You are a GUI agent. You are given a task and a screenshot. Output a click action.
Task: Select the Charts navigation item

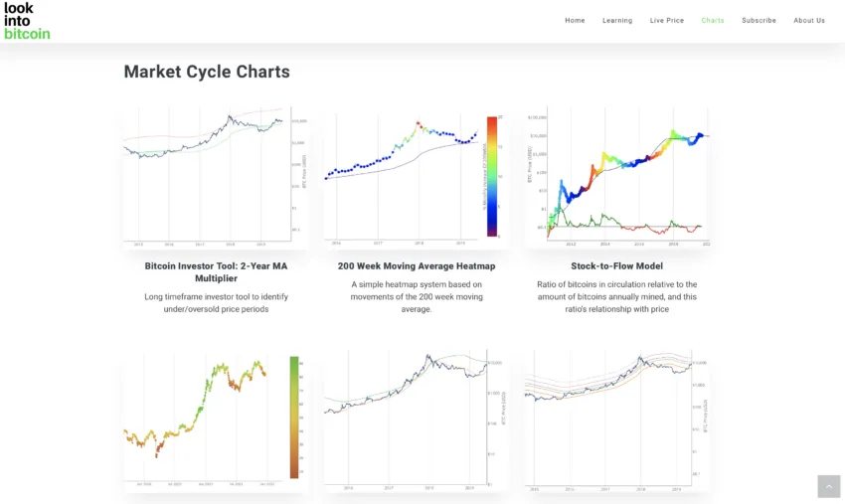[713, 21]
